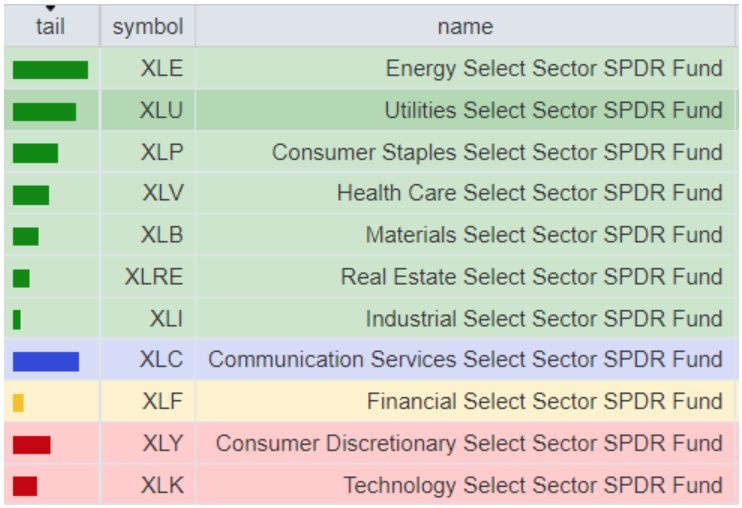Open Utilities Select Sector SPDR Fund row
Screen dimensions: 742x508
tap(553, 111)
